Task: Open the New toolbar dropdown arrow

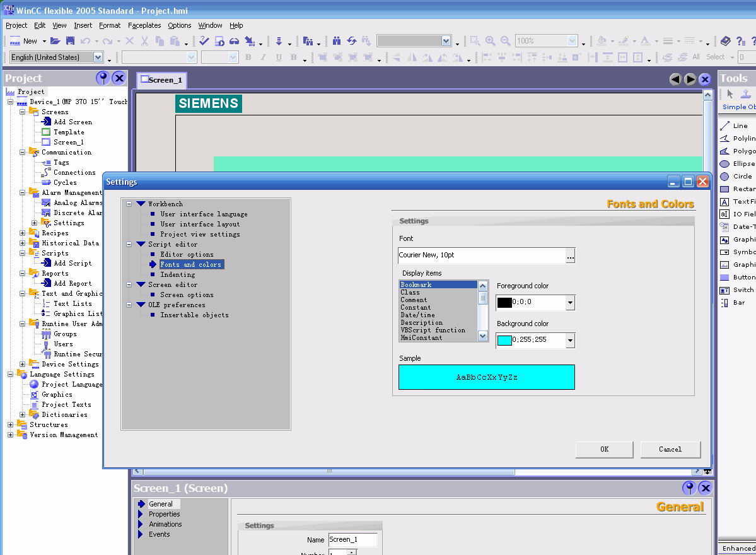Action: click(44, 41)
